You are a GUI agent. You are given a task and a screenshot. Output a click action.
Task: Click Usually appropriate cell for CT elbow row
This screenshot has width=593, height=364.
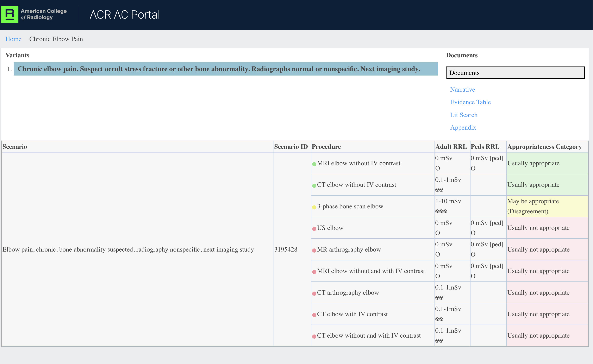tap(547, 185)
